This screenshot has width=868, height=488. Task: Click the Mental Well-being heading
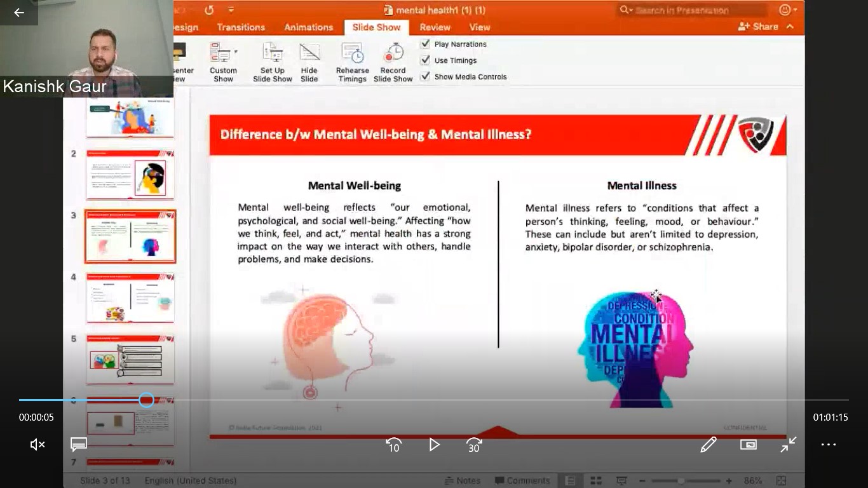(x=355, y=186)
